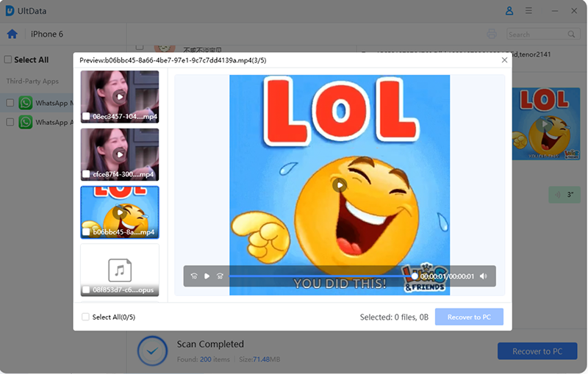Select the 08ec3457-104...mp4 thumbnail
Screen dimensions: 588x374
(120, 97)
